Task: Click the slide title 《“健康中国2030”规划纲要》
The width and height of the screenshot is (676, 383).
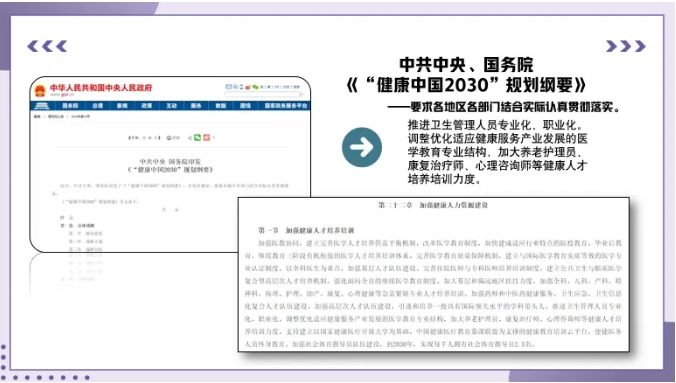Action: [466, 85]
